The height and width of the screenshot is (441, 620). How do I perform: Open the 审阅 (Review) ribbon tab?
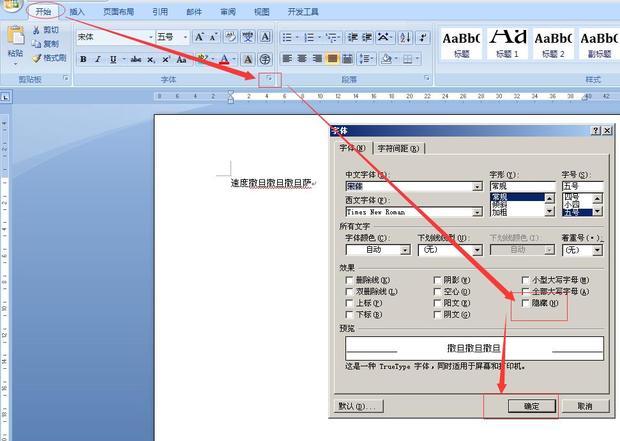(228, 12)
